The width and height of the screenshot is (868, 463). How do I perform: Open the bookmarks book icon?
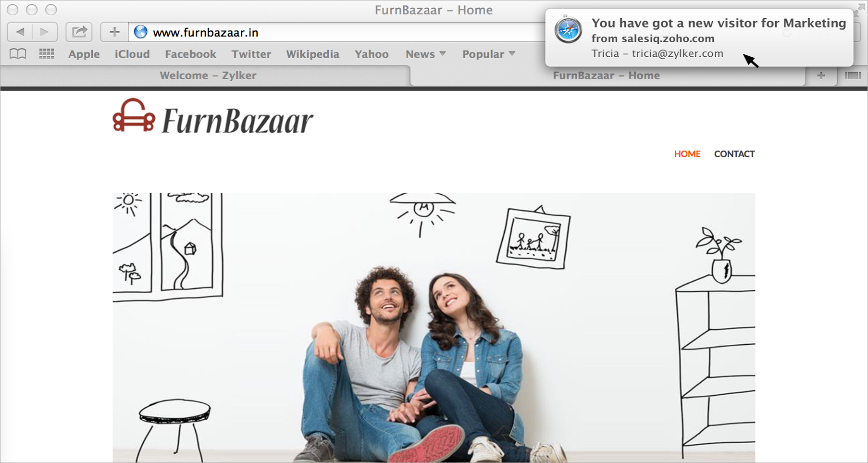coord(18,54)
